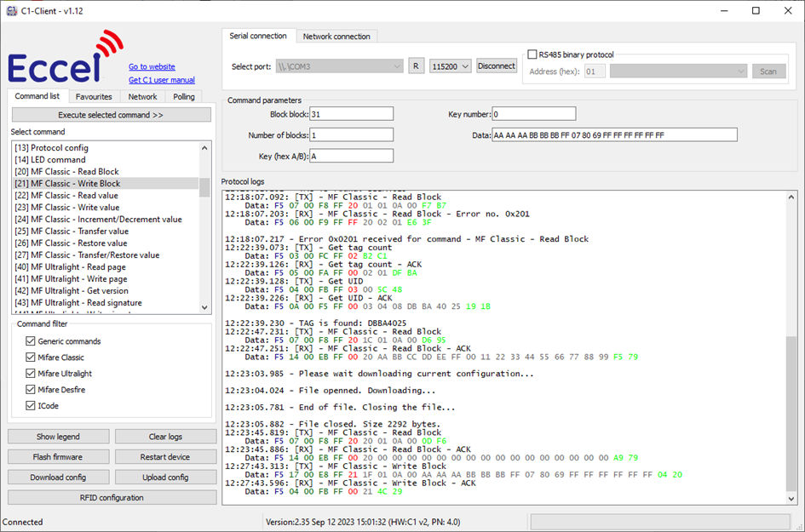
Task: Open the Favourites tab
Action: click(x=93, y=97)
